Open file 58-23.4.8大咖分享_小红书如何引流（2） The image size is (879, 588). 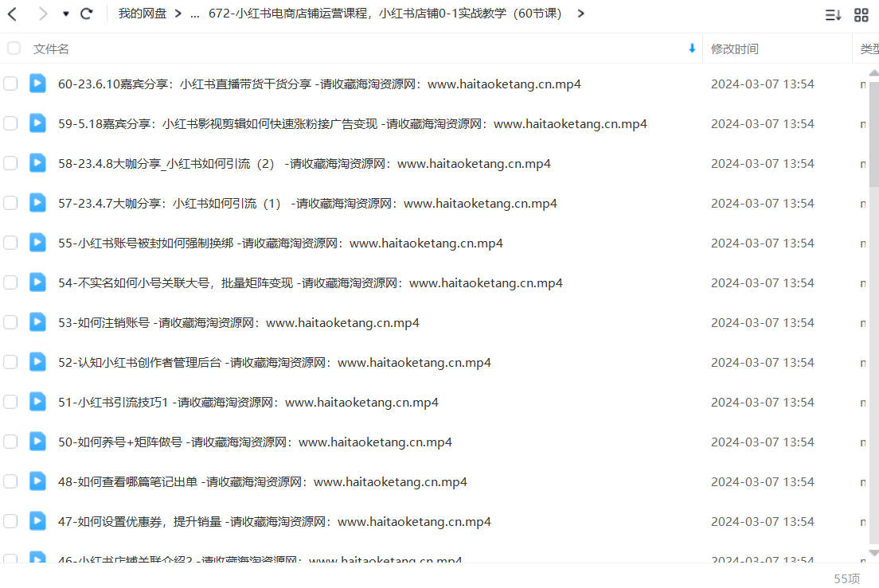304,164
